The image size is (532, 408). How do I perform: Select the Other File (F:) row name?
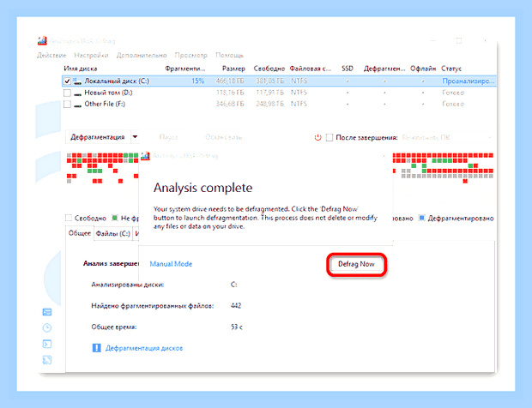point(105,104)
